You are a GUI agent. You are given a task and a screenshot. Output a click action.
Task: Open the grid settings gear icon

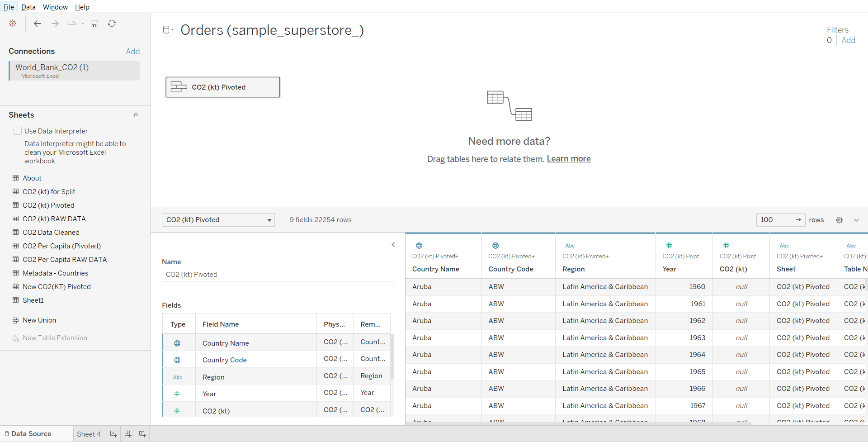[839, 220]
